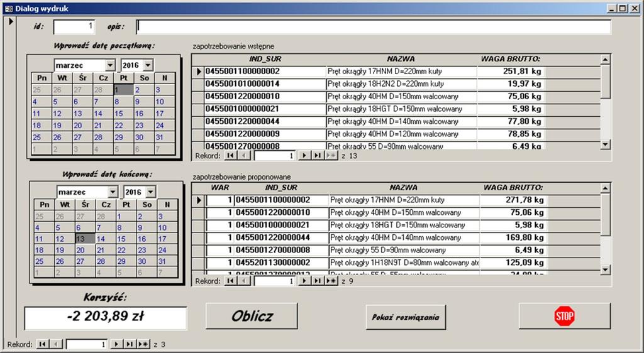Viewport: 644px width, 353px height.
Task: Open year dropdown in start date calendar
Action: click(148, 65)
